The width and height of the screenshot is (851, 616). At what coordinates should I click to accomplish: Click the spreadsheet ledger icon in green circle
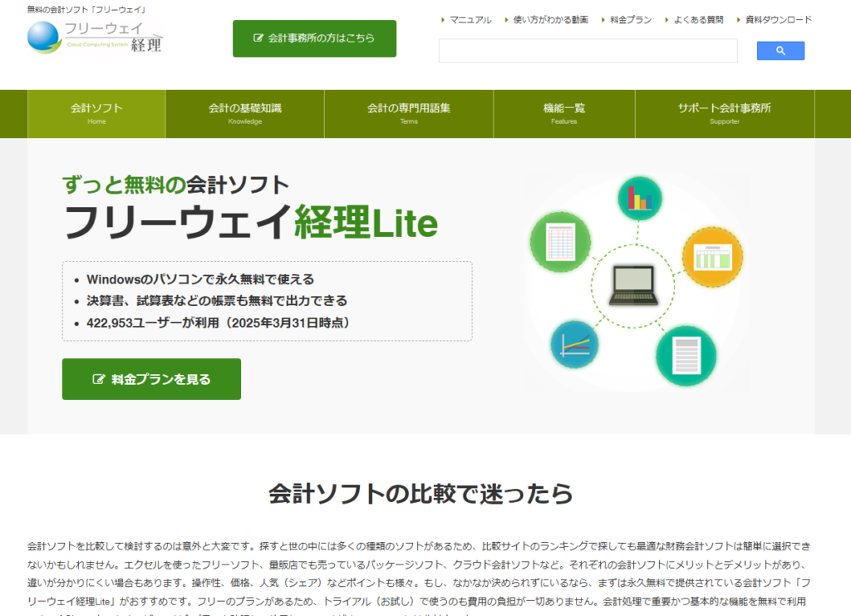(561, 242)
